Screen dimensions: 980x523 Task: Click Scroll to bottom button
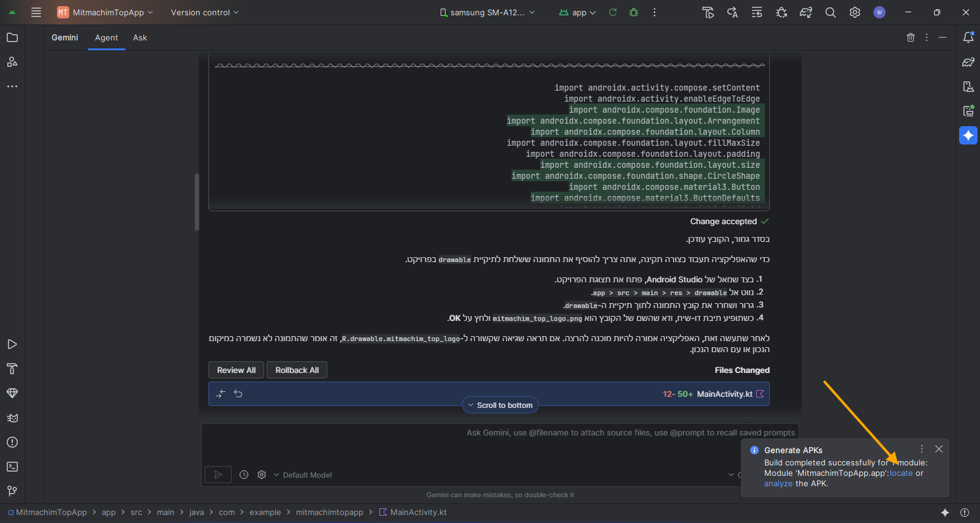[500, 405]
